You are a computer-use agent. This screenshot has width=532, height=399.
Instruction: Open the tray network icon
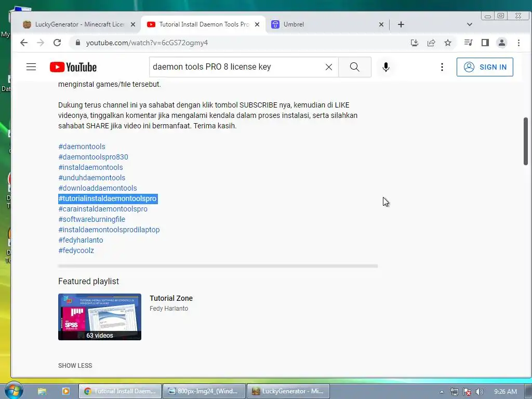pos(454,392)
